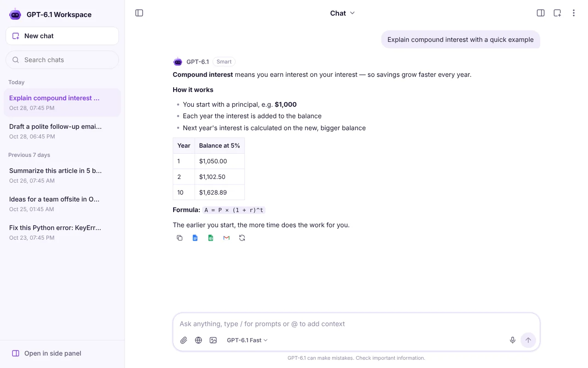Open the three-dot more options menu
Screen dimensions: 588x368
(573, 13)
